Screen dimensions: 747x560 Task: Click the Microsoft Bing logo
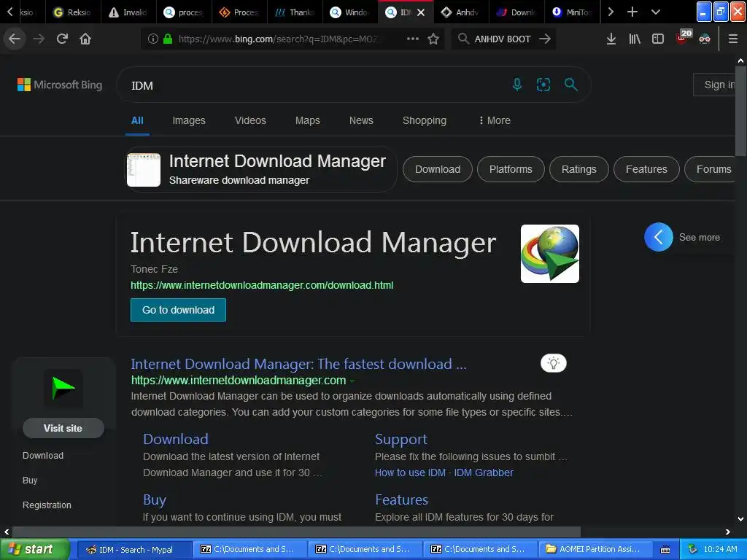pyautogui.click(x=60, y=85)
